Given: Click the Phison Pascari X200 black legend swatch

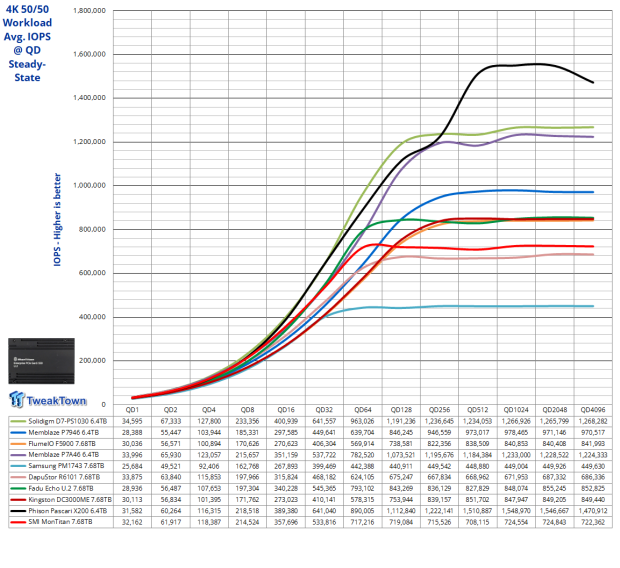Looking at the screenshot, I should [18, 511].
